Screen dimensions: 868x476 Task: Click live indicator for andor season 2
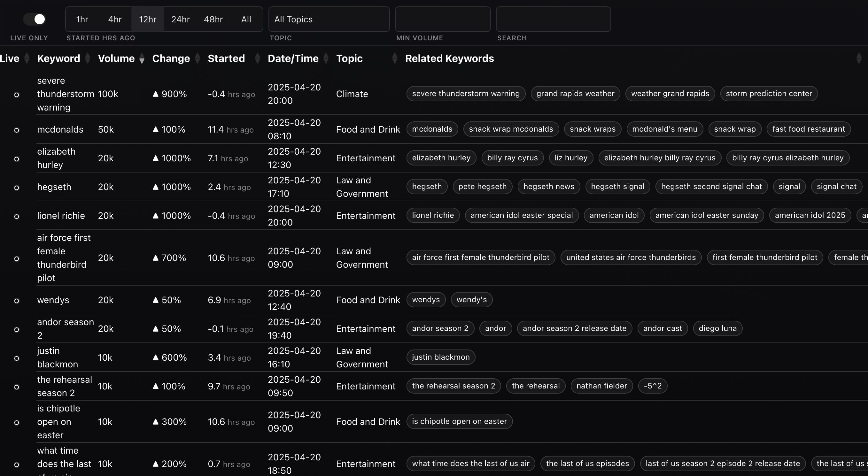pyautogui.click(x=17, y=329)
